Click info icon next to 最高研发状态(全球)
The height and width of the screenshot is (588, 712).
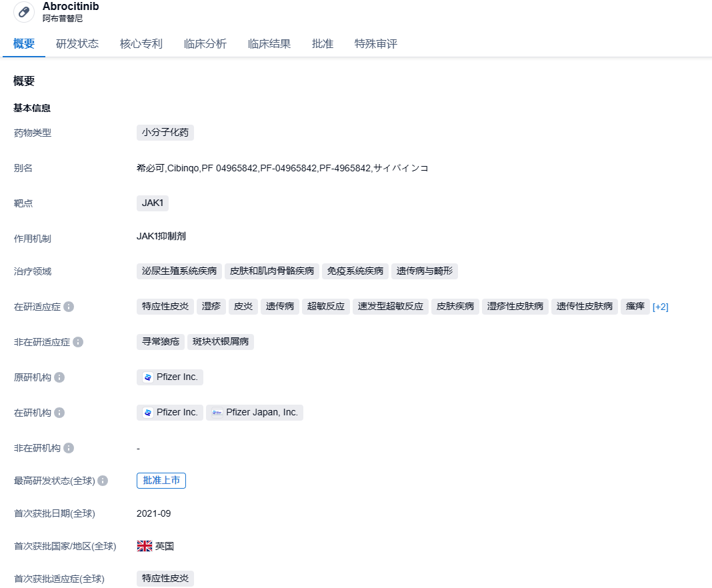coord(103,481)
